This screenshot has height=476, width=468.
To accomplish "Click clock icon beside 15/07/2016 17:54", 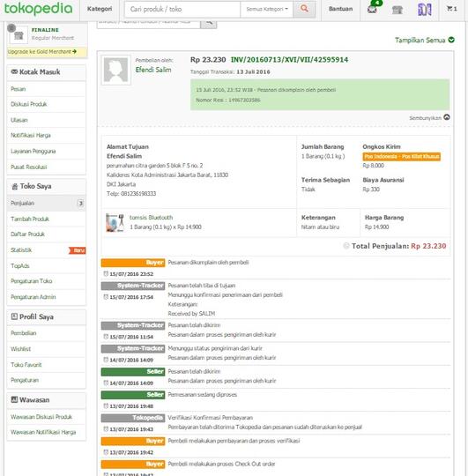I will click(106, 297).
